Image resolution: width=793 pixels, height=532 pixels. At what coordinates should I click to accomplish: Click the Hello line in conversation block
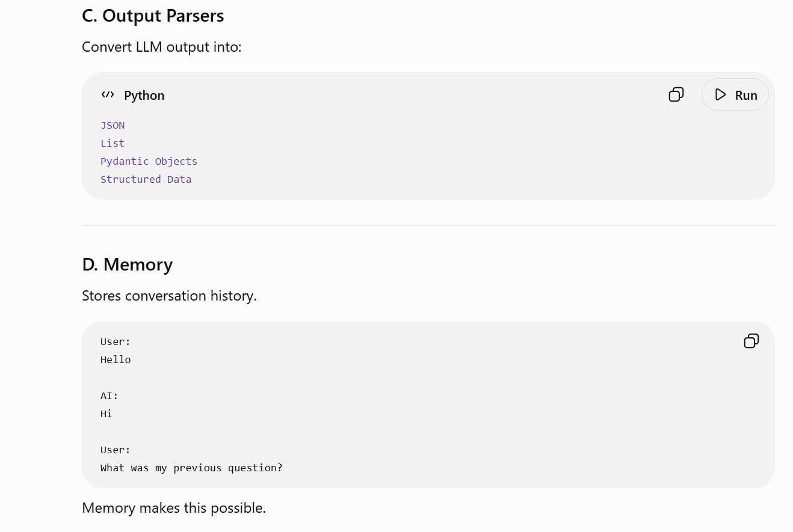point(116,359)
